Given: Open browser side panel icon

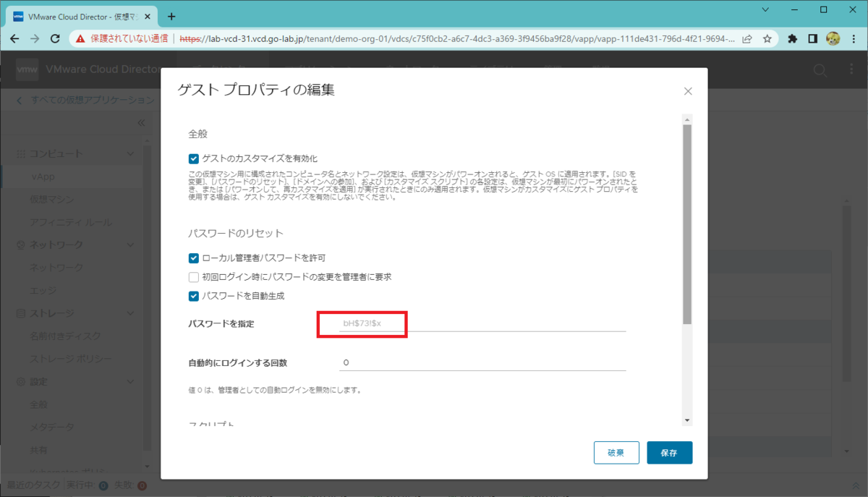Looking at the screenshot, I should 813,39.
